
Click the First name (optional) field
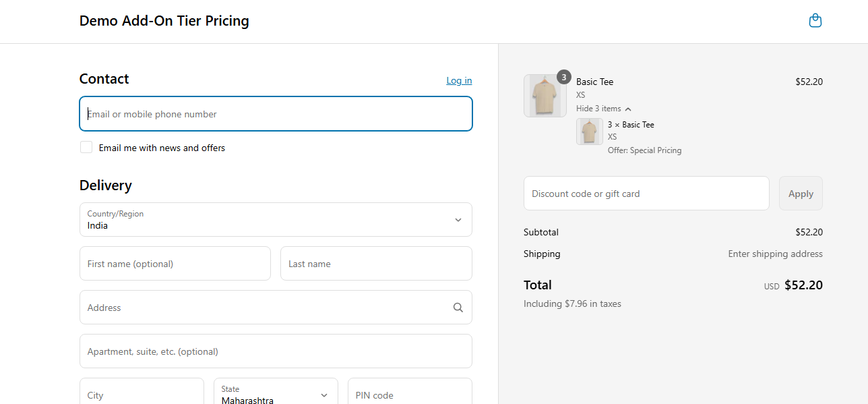click(x=175, y=264)
